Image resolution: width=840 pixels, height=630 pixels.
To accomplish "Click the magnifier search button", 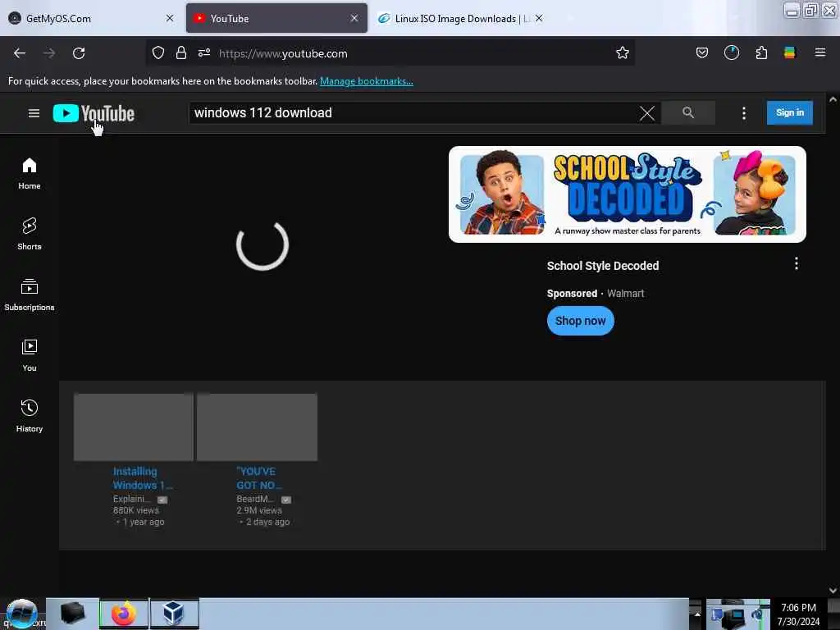I will (x=688, y=112).
